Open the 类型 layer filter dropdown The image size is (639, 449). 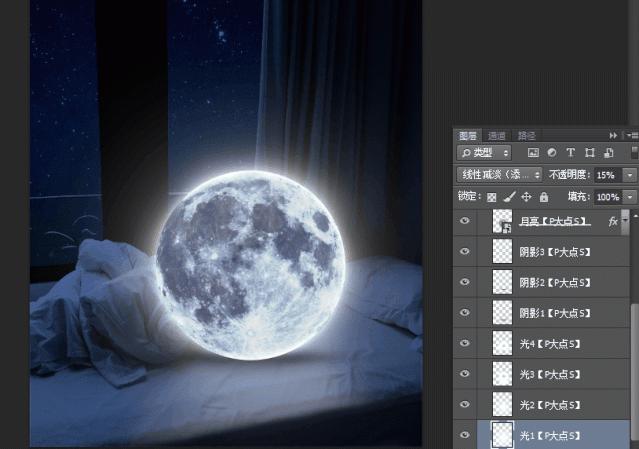pyautogui.click(x=484, y=153)
